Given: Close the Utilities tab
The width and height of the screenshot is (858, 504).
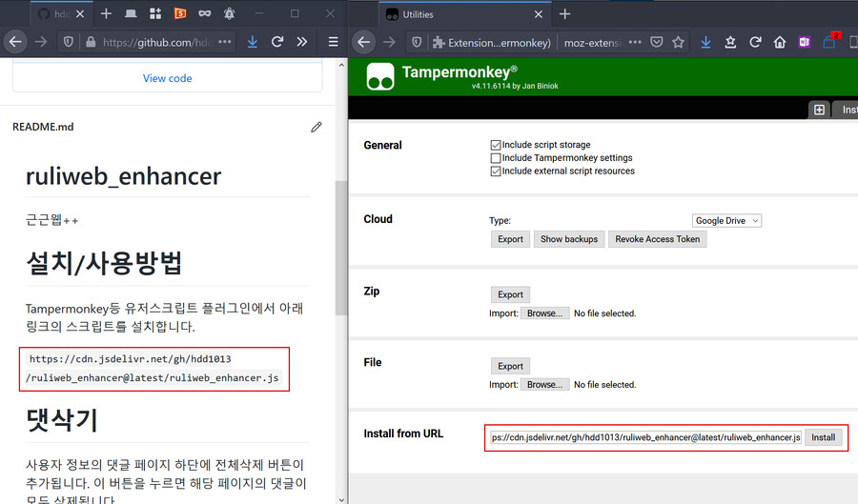Looking at the screenshot, I should (x=539, y=14).
